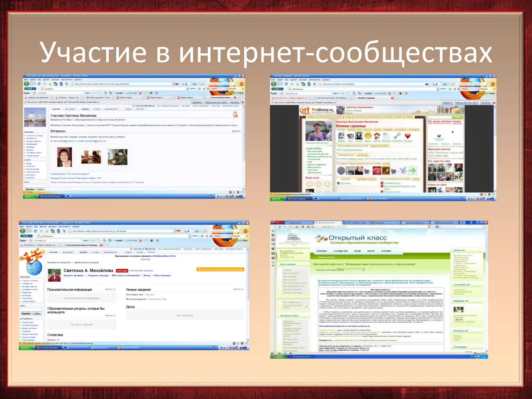The height and width of the screenshot is (399, 532).
Task: Select the 'история' tab on the Letopisi page
Action: click(95, 252)
